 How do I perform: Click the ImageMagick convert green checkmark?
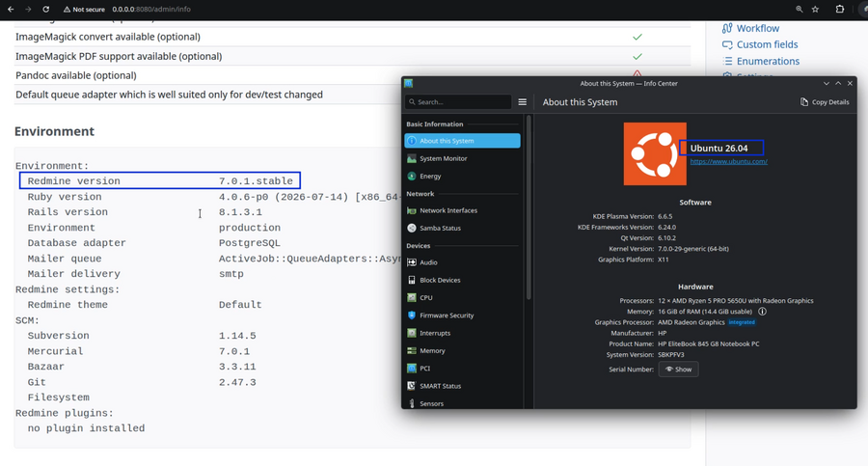(637, 37)
